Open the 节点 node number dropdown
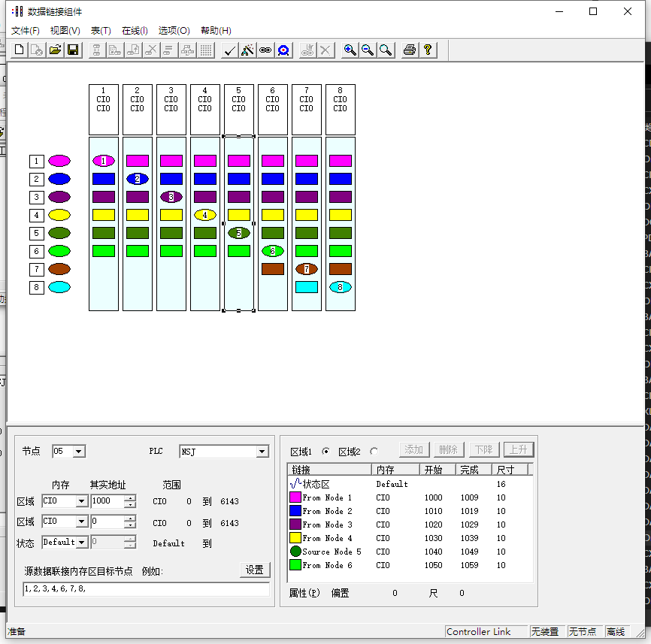Image resolution: width=651 pixels, height=644 pixels. coord(79,452)
